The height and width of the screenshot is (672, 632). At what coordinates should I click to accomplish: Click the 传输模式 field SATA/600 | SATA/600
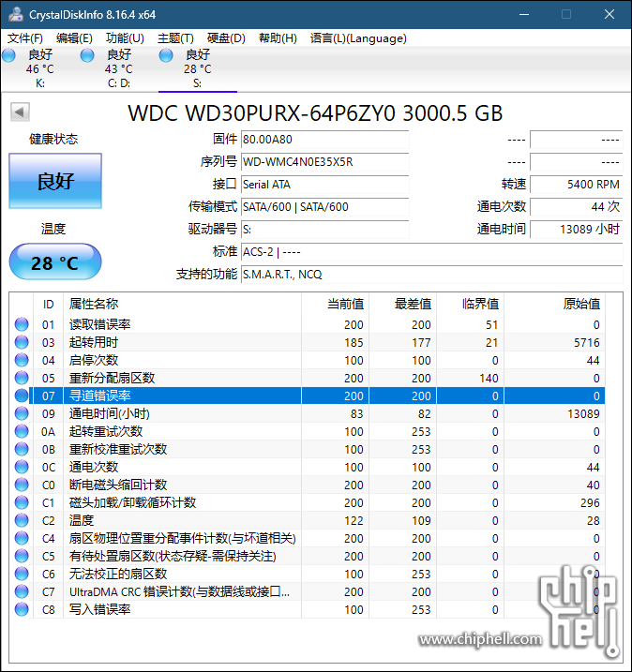pos(324,207)
